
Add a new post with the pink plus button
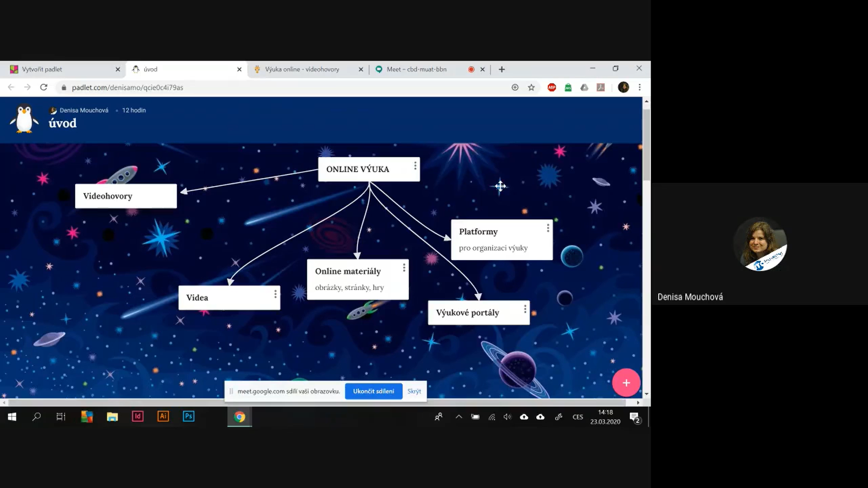click(626, 383)
